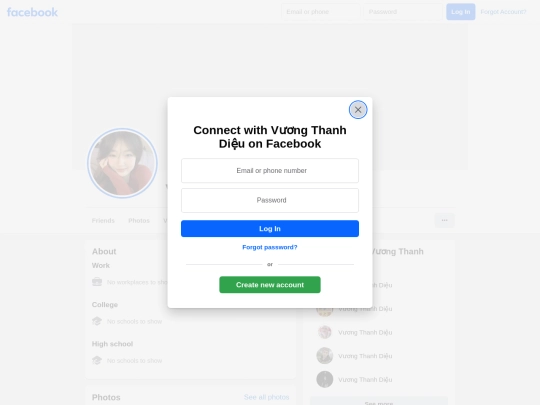Viewport: 540px width, 405px height.
Task: Open the Forgot Account? link in header
Action: [x=503, y=12]
